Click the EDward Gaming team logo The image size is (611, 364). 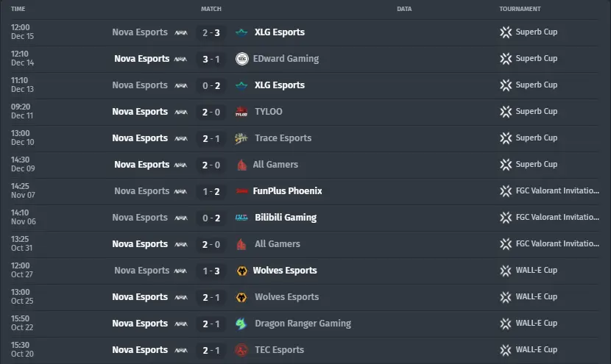pos(242,59)
